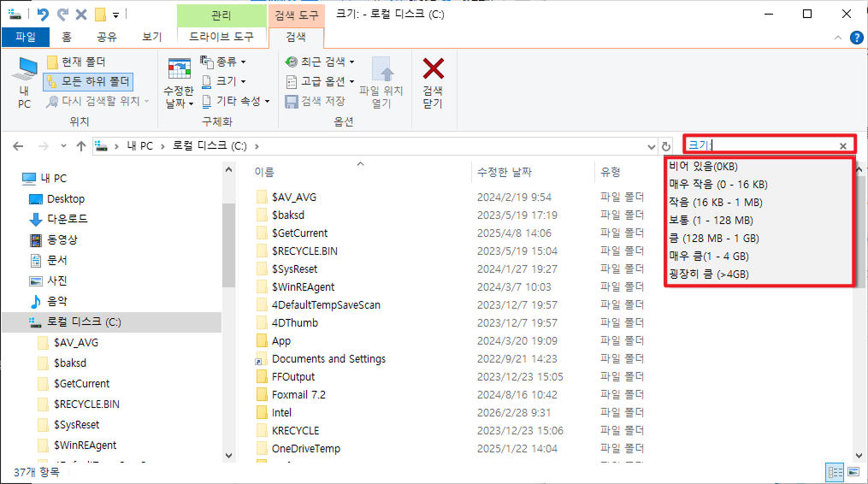Switch to the 보기 ribbon tab

coord(151,37)
